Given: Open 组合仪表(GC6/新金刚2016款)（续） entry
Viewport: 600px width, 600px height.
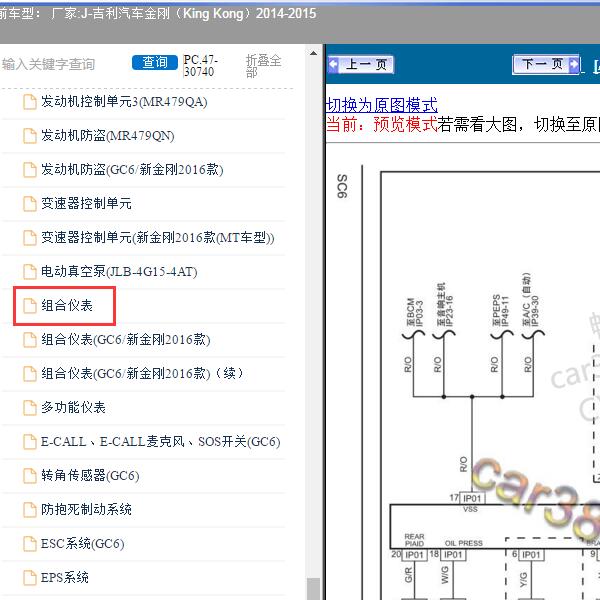Looking at the screenshot, I should tap(142, 373).
